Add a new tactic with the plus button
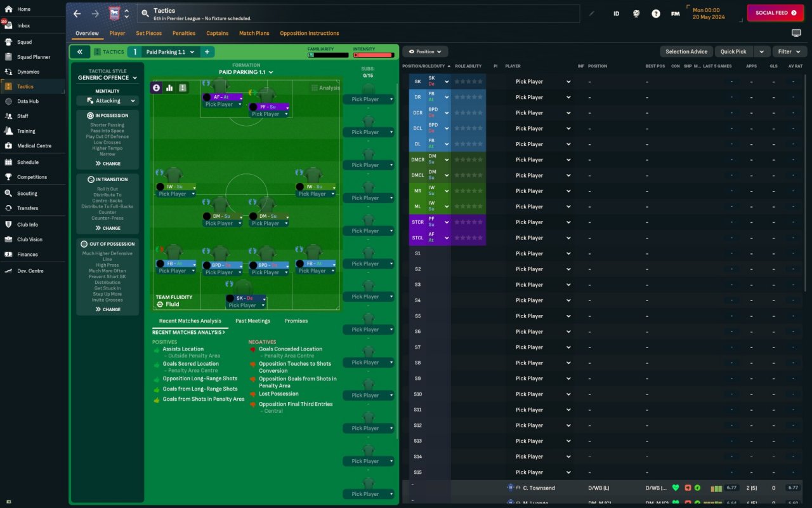The height and width of the screenshot is (508, 812). [x=207, y=52]
